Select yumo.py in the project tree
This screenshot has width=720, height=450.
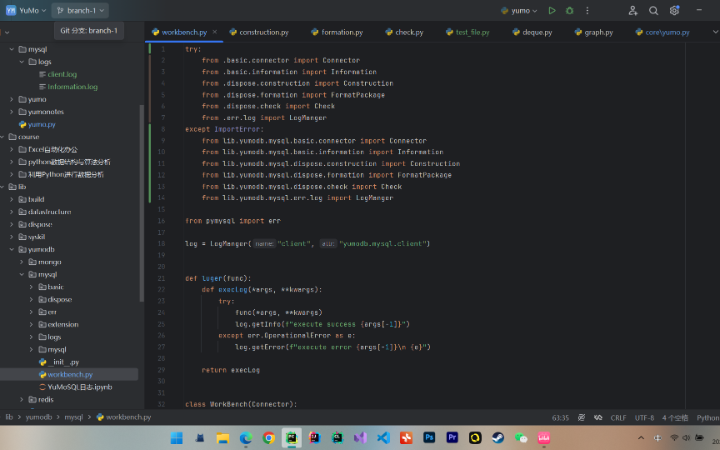tap(41, 124)
